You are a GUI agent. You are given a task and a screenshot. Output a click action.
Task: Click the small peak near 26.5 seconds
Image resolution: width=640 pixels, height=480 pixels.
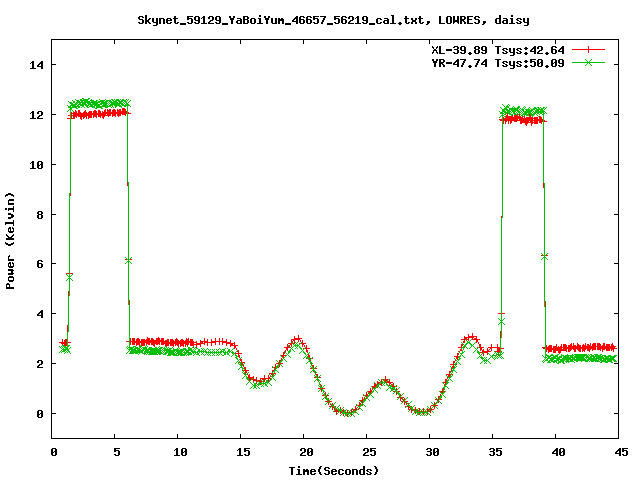(384, 381)
